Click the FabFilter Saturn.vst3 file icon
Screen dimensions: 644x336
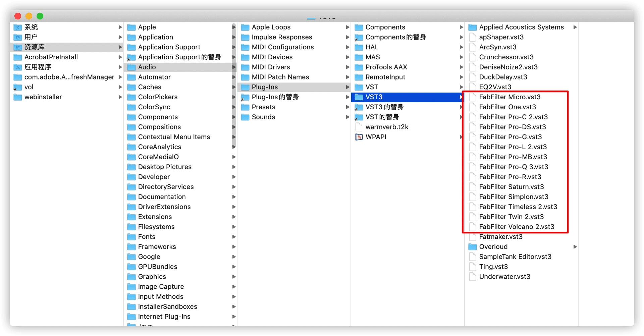[x=473, y=187]
